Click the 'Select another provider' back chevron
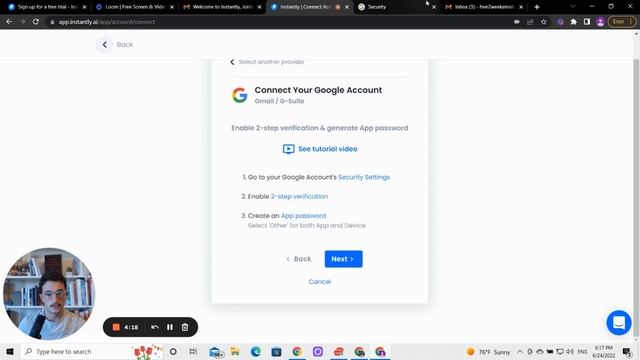 tap(232, 62)
